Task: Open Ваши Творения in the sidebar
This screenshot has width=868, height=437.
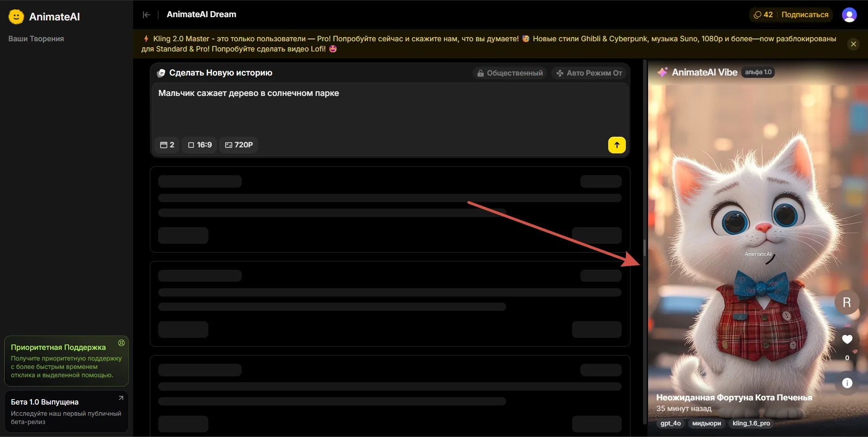Action: pos(36,39)
